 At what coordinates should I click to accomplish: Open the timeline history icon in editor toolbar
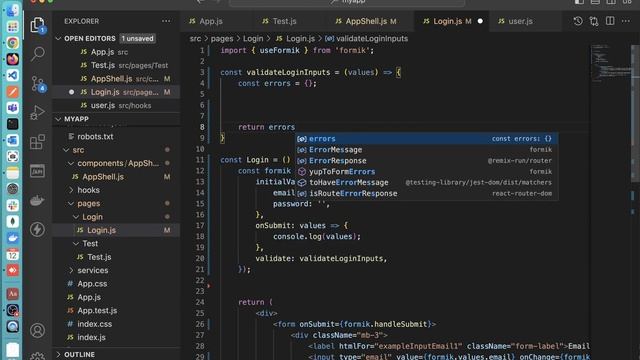pos(578,21)
